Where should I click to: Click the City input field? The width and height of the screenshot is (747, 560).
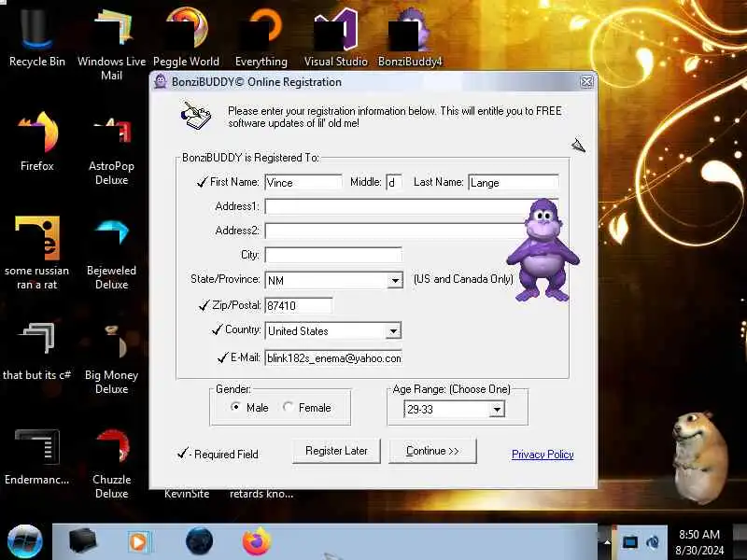point(333,255)
